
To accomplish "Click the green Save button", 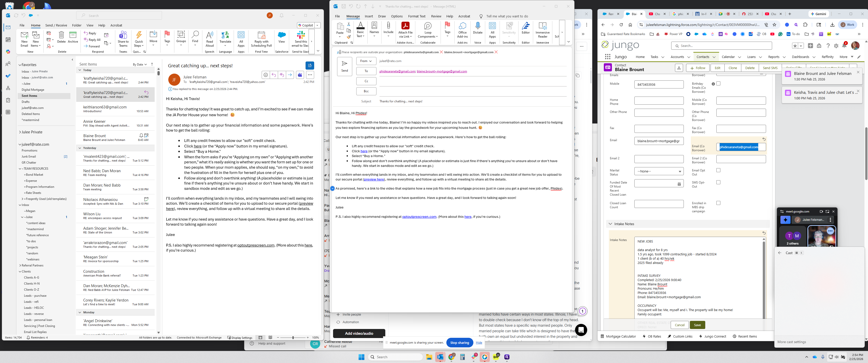I will 697,325.
